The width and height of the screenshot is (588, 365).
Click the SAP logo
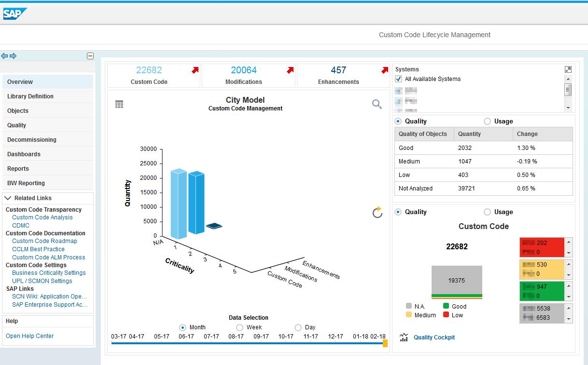[x=14, y=14]
